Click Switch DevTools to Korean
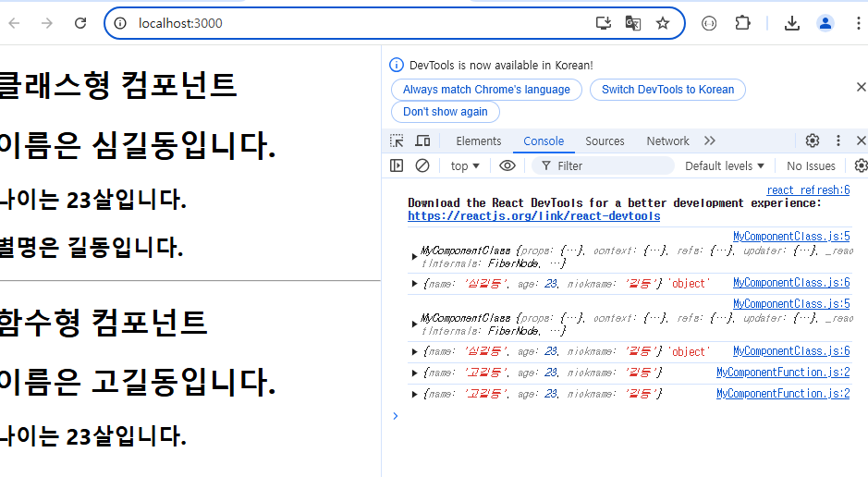 coord(667,90)
